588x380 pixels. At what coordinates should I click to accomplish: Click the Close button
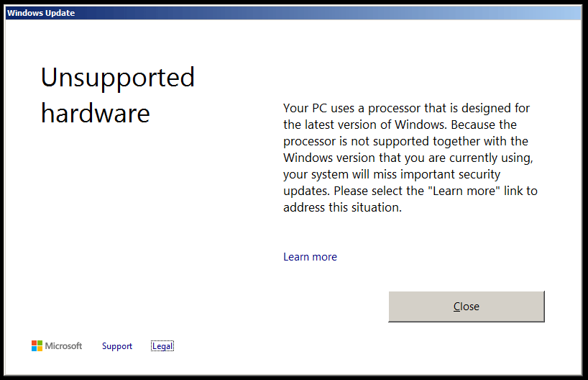coord(466,307)
